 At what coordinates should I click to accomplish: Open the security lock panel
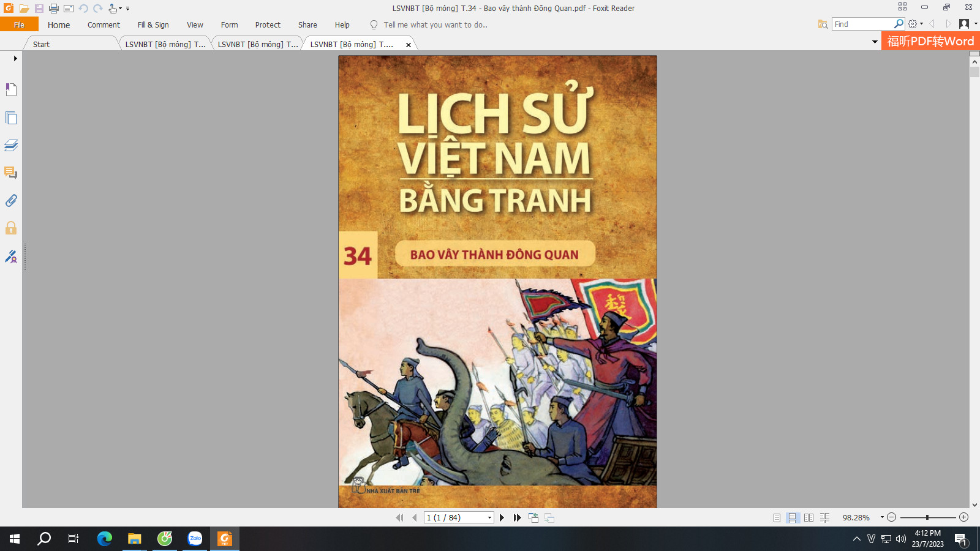tap(11, 228)
